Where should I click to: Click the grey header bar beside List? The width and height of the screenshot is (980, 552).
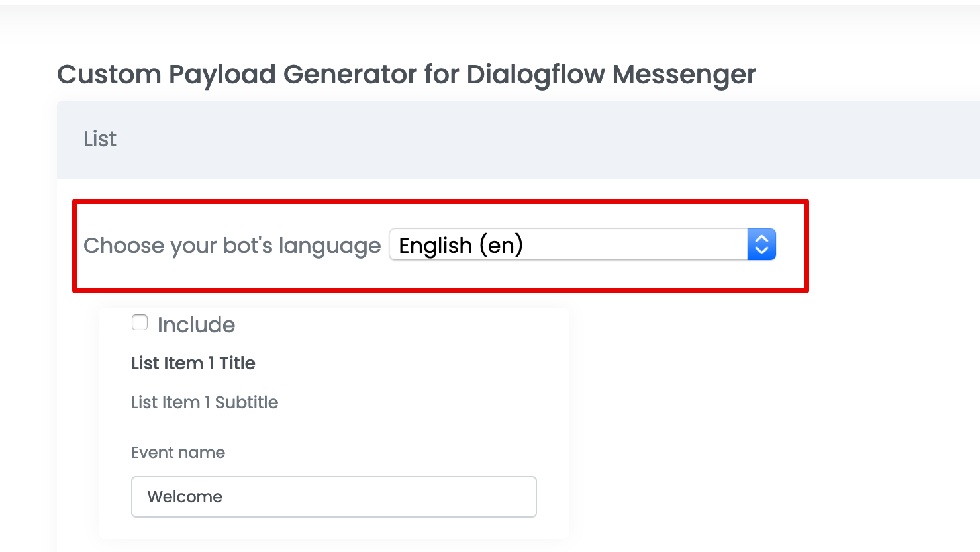pos(530,140)
